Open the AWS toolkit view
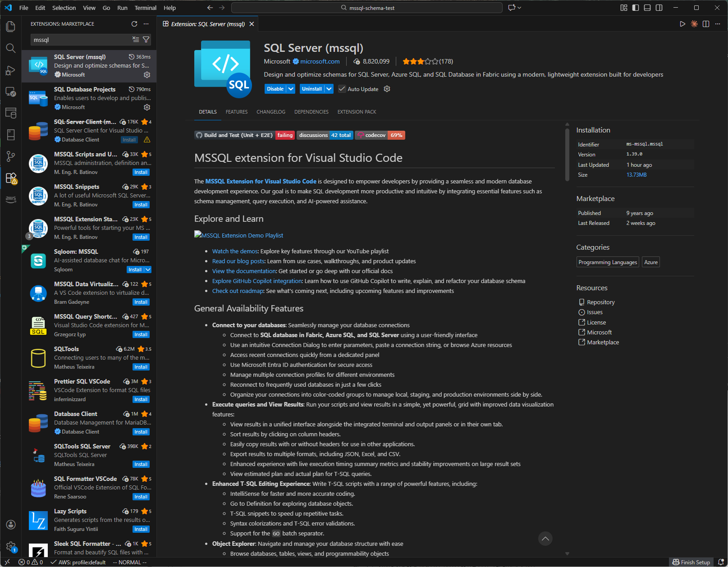This screenshot has width=728, height=567. click(x=11, y=199)
